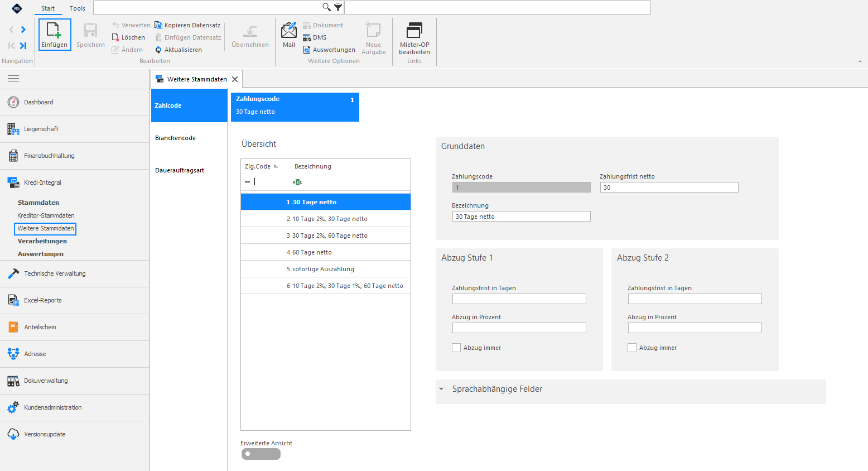
Task: Click the filter funnel icon
Action: (338, 7)
